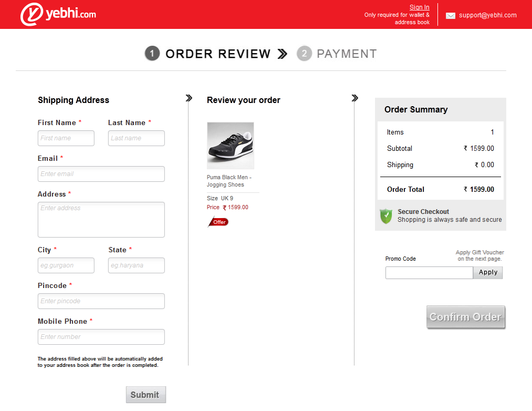The height and width of the screenshot is (411, 532).
Task: Focus the Promo Code input field
Action: 429,273
